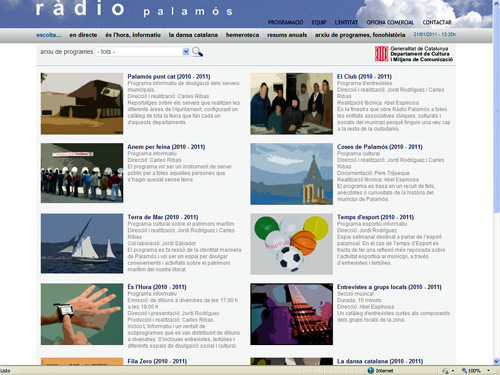500x375 pixels.
Task: Click the ràdio palamós header logo
Action: [134, 9]
